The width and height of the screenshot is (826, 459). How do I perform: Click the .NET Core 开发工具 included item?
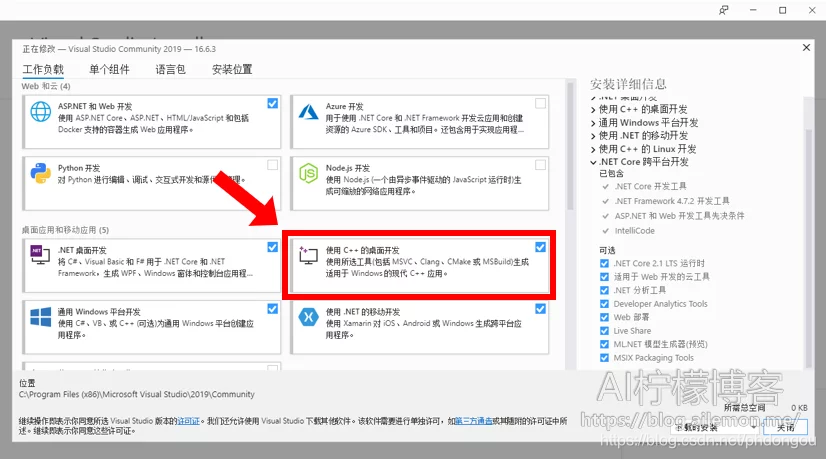[x=650, y=186]
